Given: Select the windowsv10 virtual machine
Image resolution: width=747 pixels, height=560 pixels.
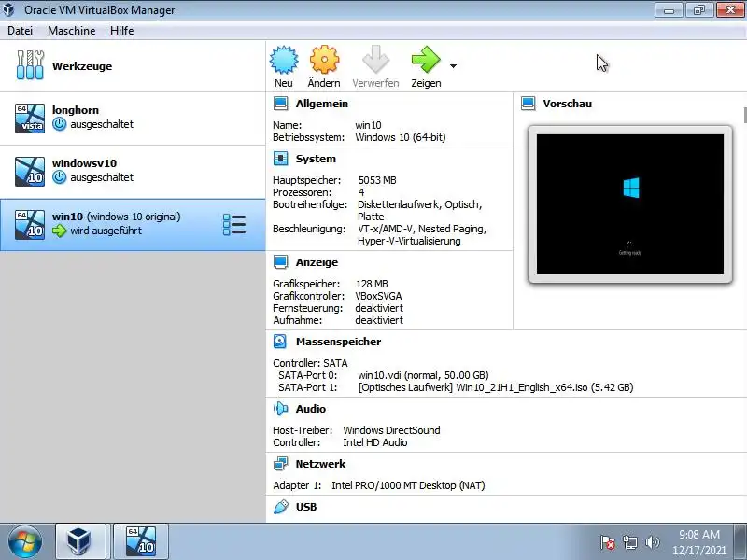Looking at the screenshot, I should [133, 172].
